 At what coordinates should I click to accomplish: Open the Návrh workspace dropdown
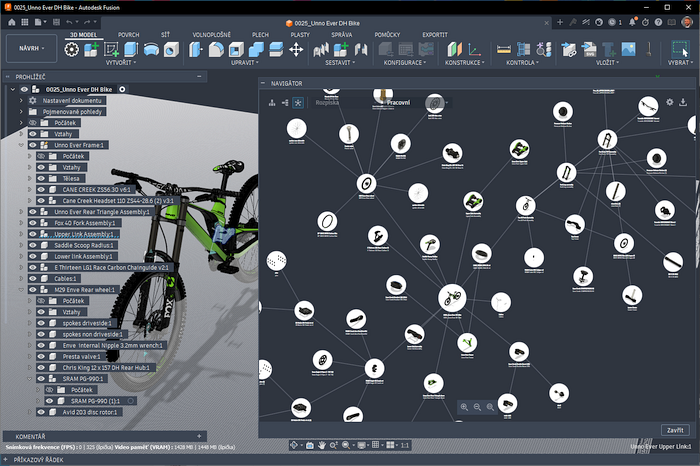(31, 48)
